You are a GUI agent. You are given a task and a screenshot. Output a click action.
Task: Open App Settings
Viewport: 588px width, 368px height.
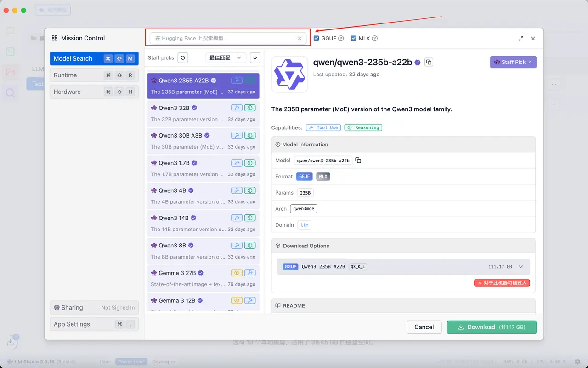[x=94, y=324]
